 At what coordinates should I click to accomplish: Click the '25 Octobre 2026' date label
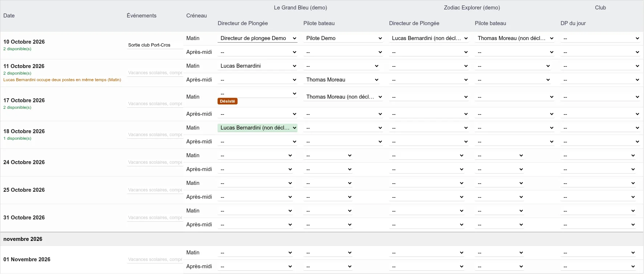24,190
